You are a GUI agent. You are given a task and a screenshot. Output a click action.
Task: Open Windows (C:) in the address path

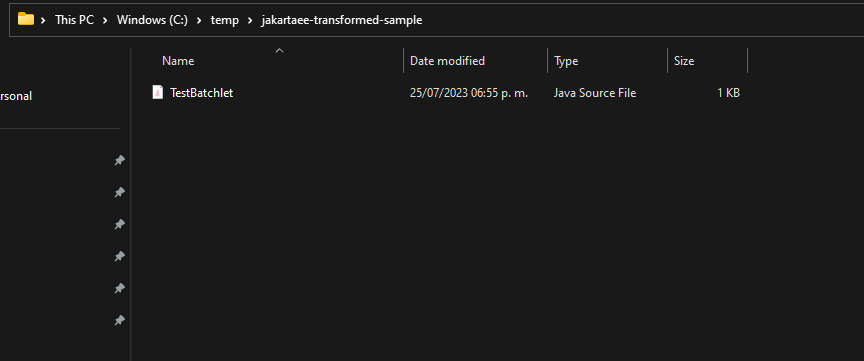[152, 20]
